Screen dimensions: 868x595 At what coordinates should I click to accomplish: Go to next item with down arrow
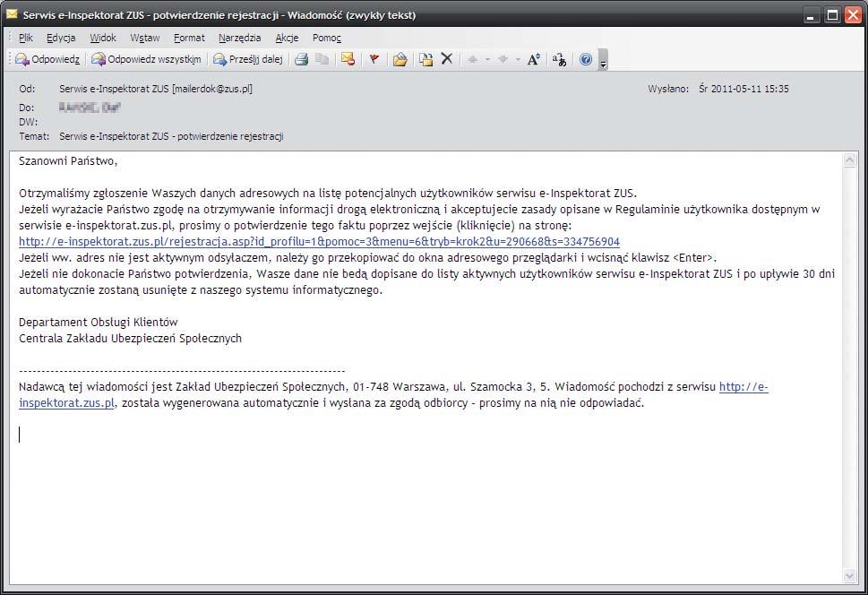pyautogui.click(x=503, y=59)
